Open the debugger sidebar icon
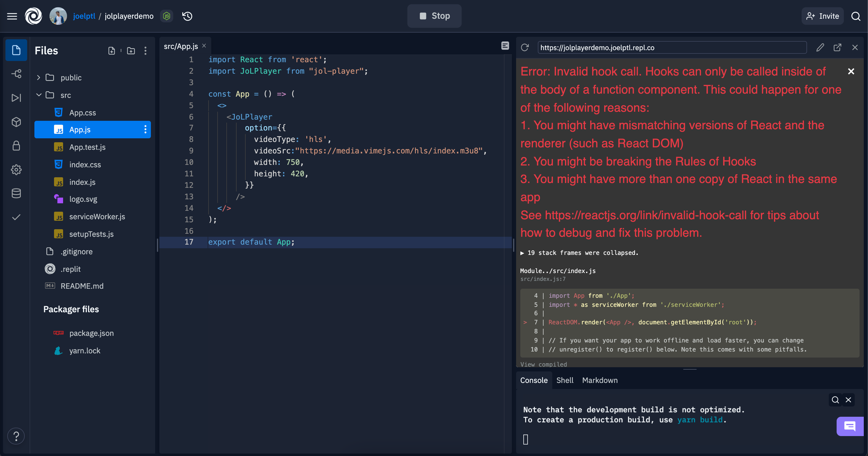The width and height of the screenshot is (868, 456). [x=16, y=98]
